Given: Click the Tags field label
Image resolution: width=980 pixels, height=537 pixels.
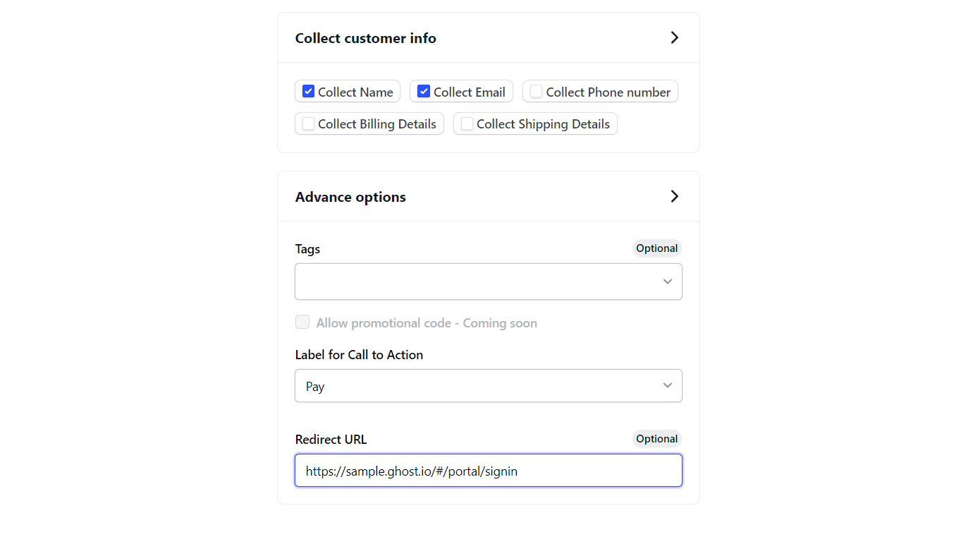Looking at the screenshot, I should (x=307, y=249).
